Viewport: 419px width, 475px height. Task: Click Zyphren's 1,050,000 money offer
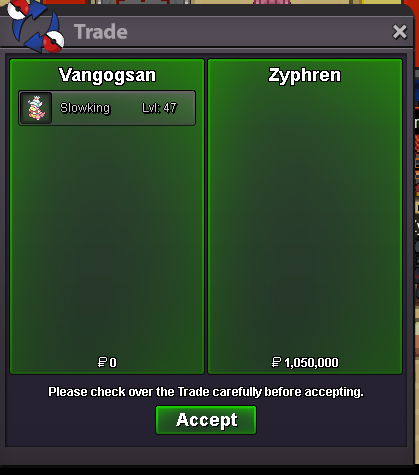311,363
